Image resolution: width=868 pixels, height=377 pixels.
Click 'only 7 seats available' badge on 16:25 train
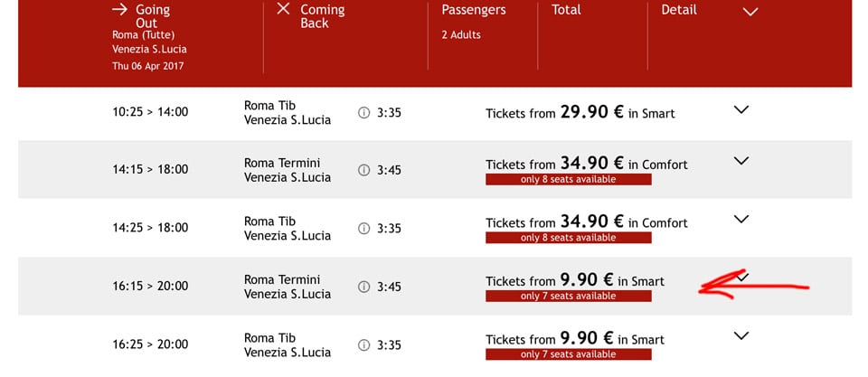pyautogui.click(x=569, y=354)
